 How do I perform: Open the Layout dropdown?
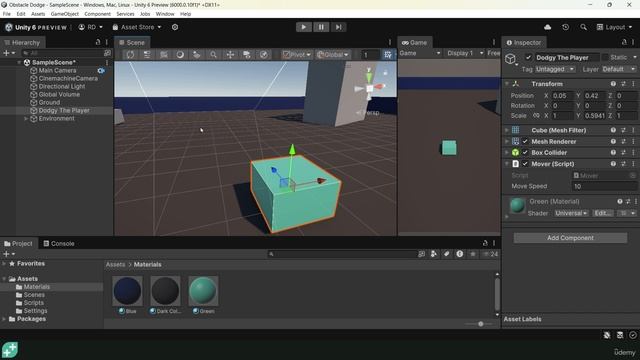coord(614,27)
